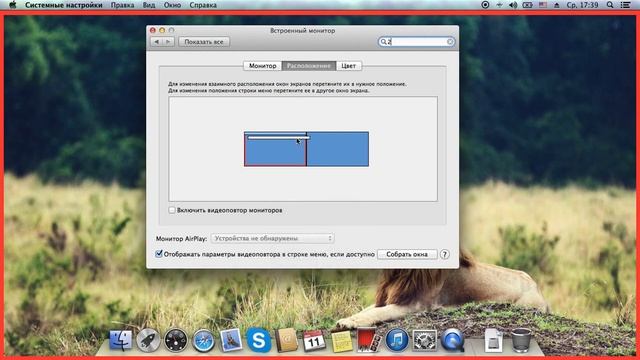The width and height of the screenshot is (640, 360).
Task: Click the screen recording circle icon
Action: tap(485, 5)
